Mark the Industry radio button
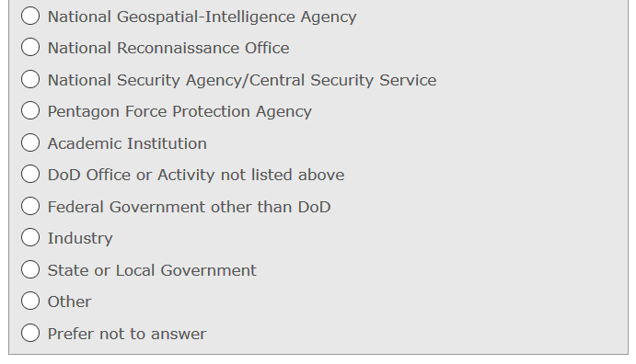Image resolution: width=636 pixels, height=364 pixels. point(30,237)
